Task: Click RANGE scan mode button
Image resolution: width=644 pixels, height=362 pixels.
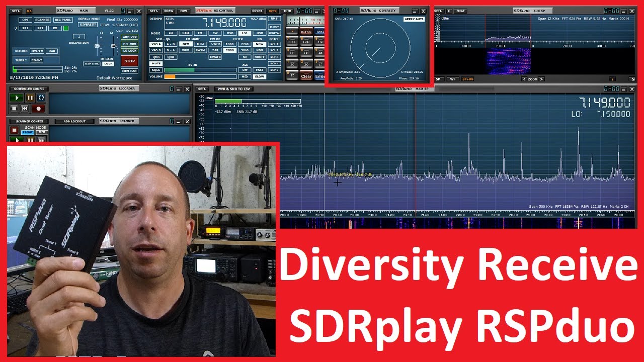Action: pos(28,132)
